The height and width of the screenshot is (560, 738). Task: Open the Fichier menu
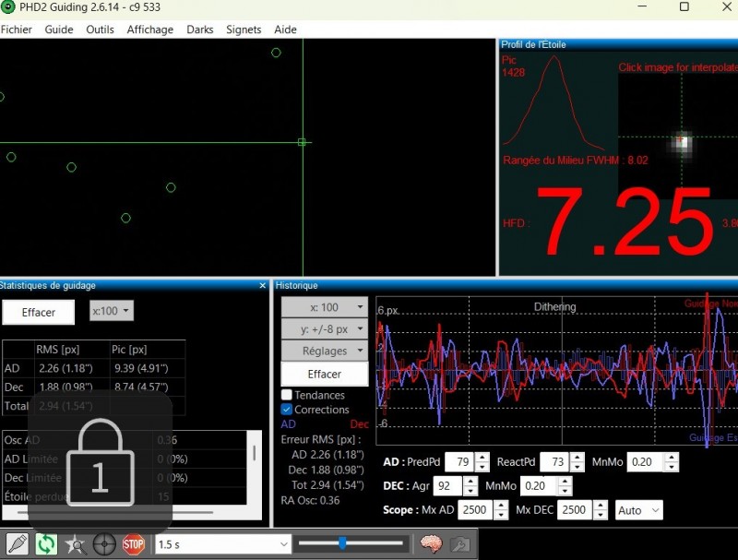[x=17, y=30]
